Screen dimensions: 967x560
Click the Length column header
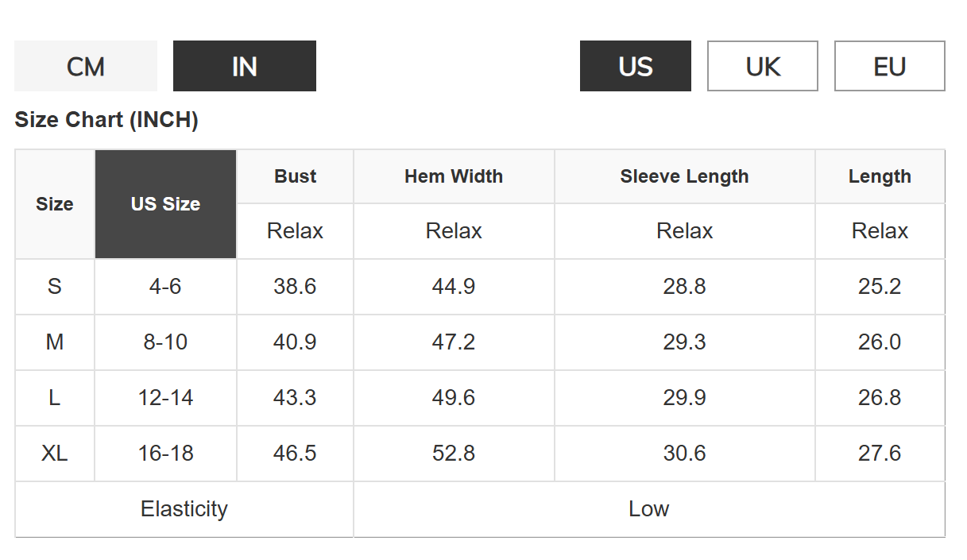[880, 176]
